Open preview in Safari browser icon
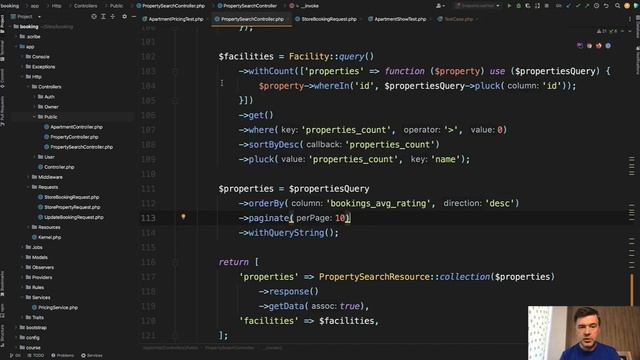640x360 pixels. pos(608,46)
